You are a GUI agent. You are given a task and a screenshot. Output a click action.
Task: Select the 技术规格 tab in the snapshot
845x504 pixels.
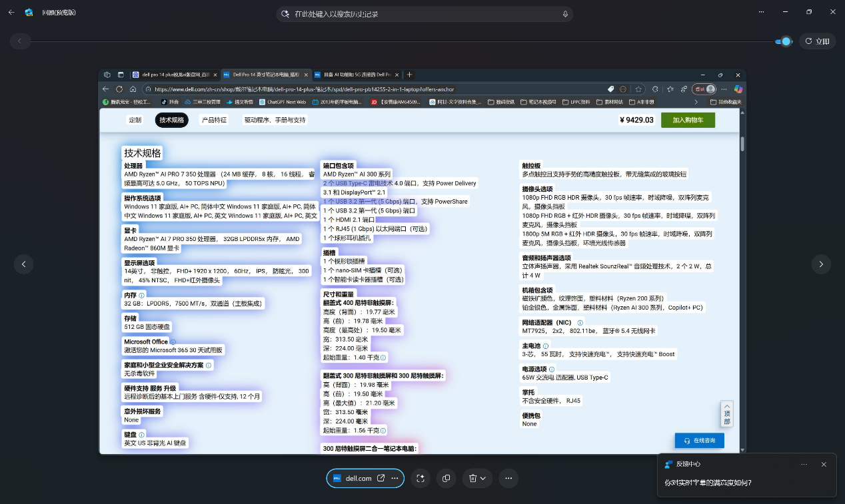[171, 120]
